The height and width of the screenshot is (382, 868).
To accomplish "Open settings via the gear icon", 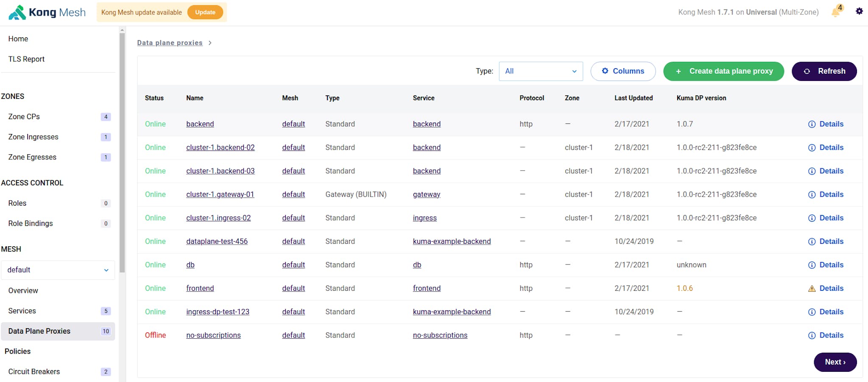I will click(x=859, y=11).
